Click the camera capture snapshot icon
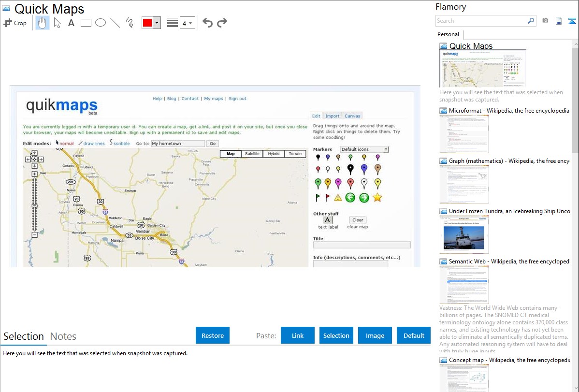Screen dimensions: 579x392 [545, 21]
